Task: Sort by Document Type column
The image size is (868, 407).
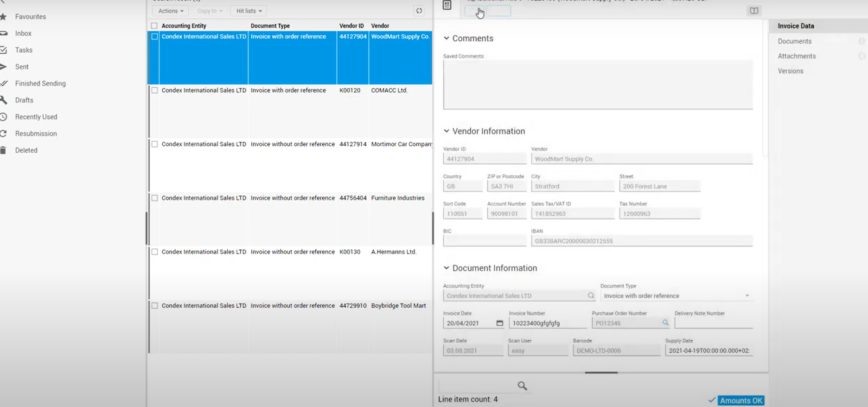Action: pos(270,26)
